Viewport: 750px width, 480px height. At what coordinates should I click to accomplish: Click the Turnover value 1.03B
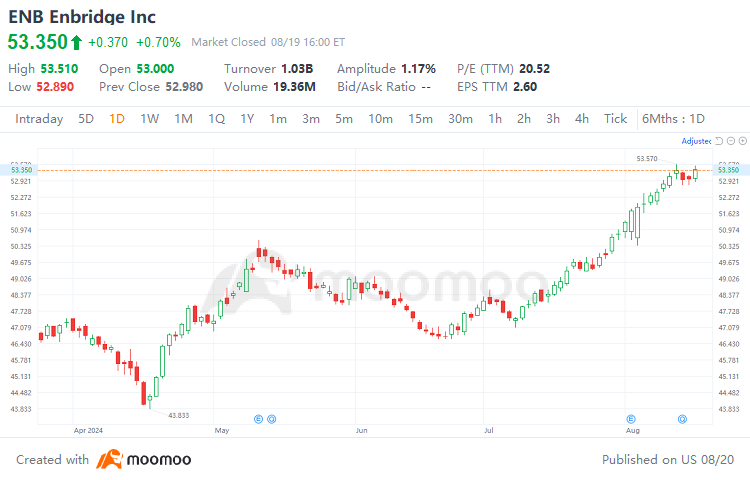click(x=297, y=69)
